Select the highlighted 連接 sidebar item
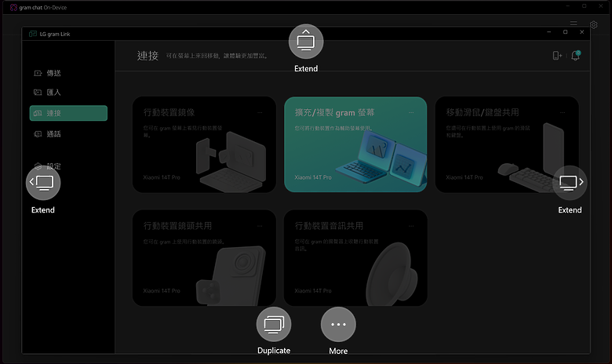 (68, 113)
